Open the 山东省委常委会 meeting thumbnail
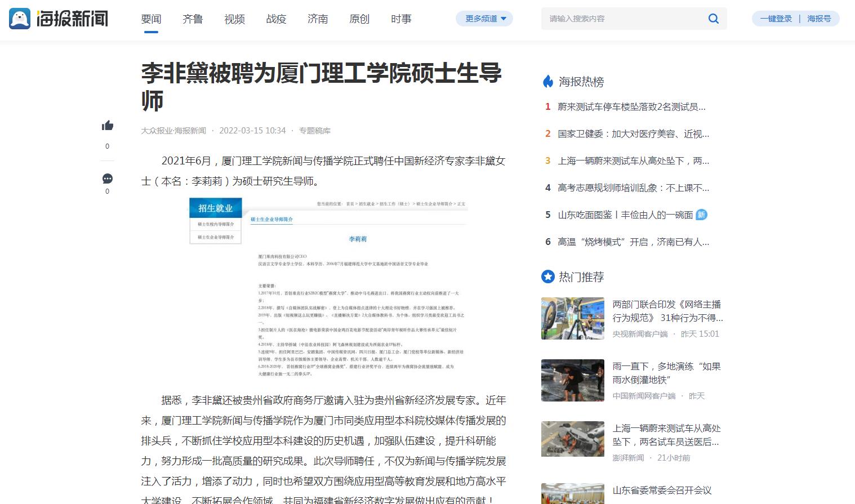Screen dimensions: 855x504 (573, 493)
